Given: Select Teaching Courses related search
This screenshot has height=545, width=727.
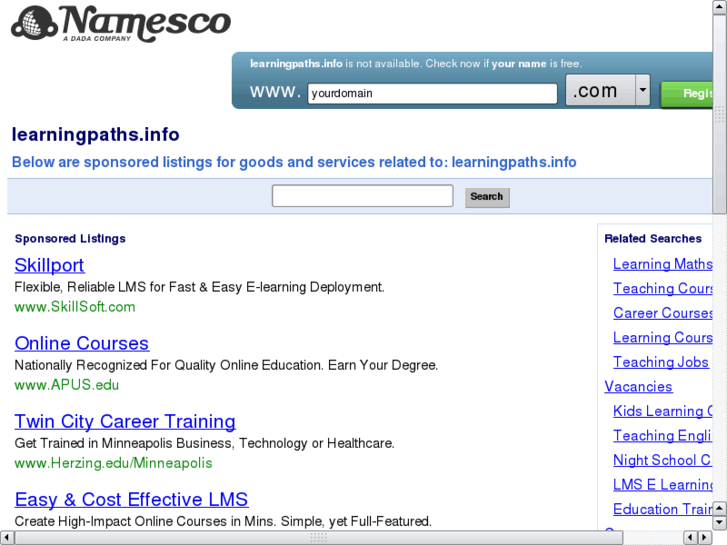Looking at the screenshot, I should coord(663,289).
